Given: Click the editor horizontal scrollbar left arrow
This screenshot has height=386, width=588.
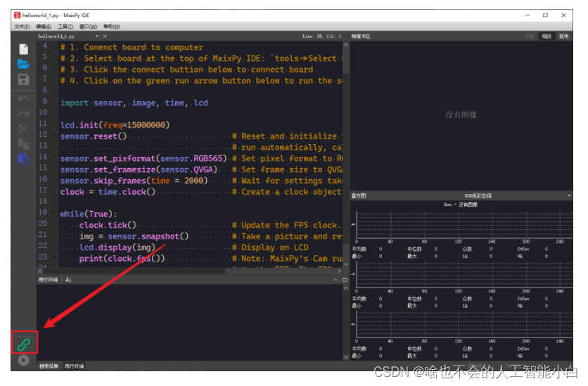Looking at the screenshot, I should point(40,271).
